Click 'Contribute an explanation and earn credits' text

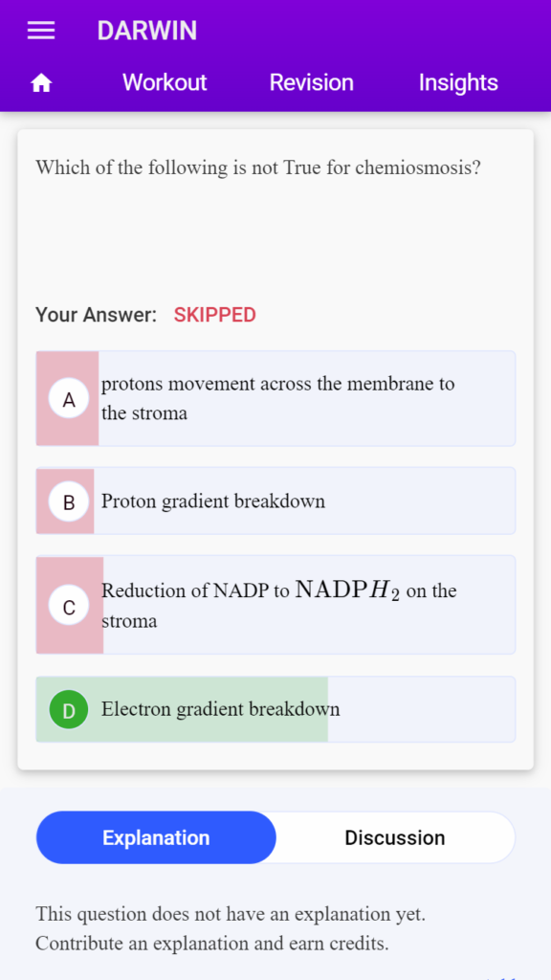click(211, 943)
